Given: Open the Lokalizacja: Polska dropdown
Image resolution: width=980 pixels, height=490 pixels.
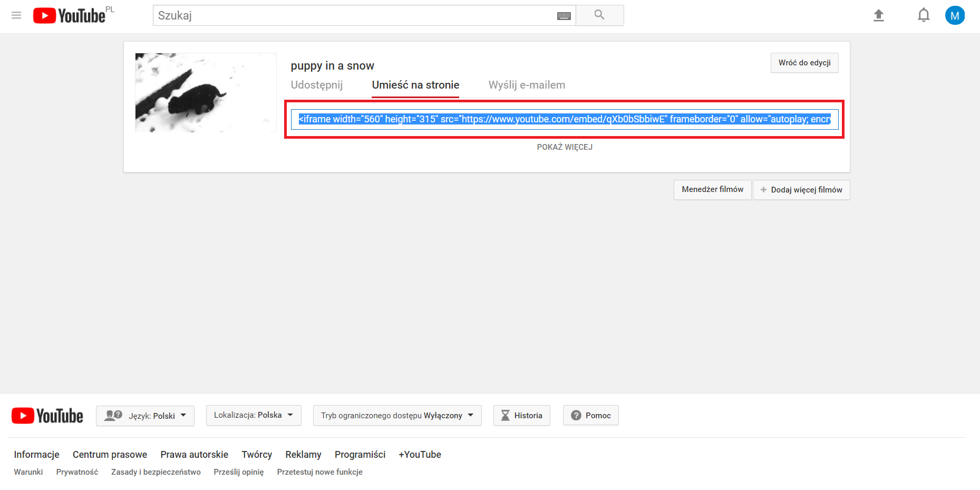Looking at the screenshot, I should pos(254,415).
